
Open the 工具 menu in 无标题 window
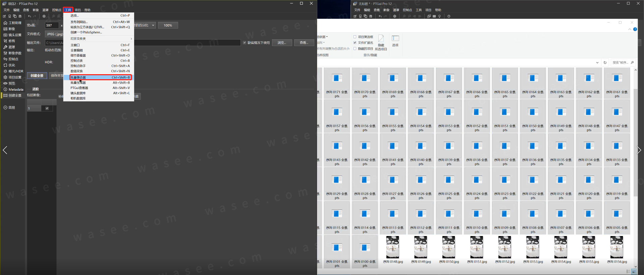(x=419, y=10)
